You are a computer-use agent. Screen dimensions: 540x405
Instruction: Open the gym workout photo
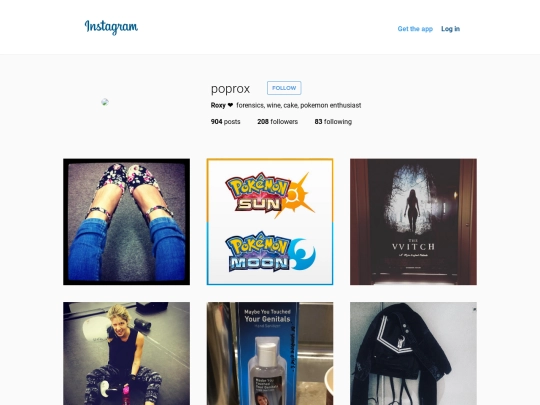[126, 353]
